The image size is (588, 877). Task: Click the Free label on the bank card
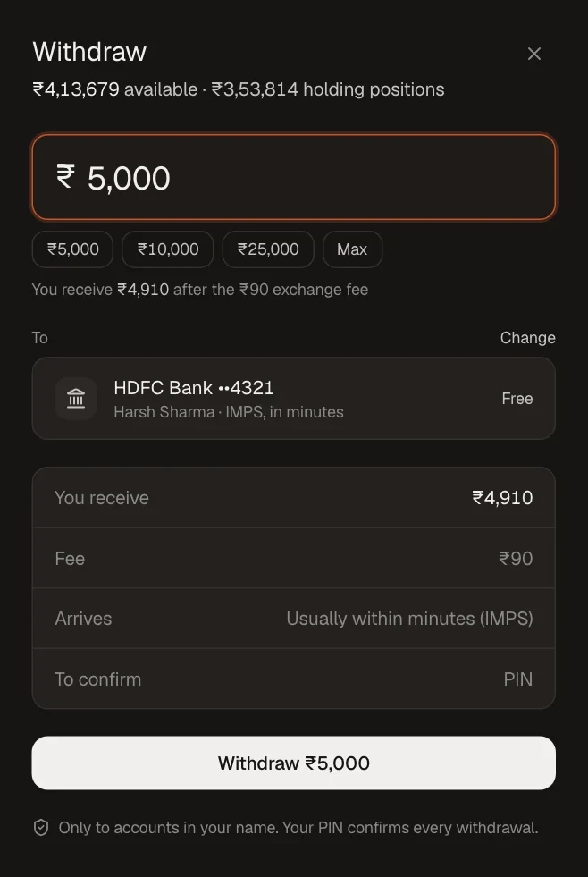click(517, 398)
